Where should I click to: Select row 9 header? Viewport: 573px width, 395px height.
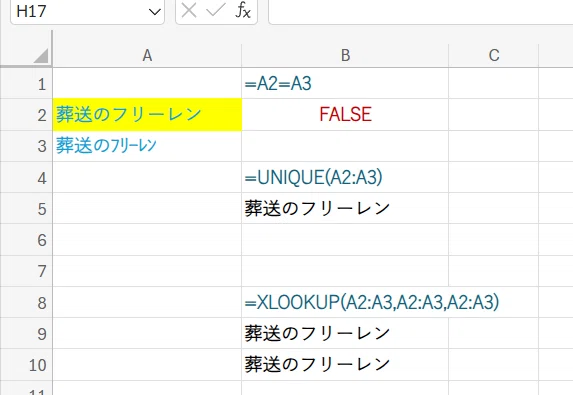point(26,334)
